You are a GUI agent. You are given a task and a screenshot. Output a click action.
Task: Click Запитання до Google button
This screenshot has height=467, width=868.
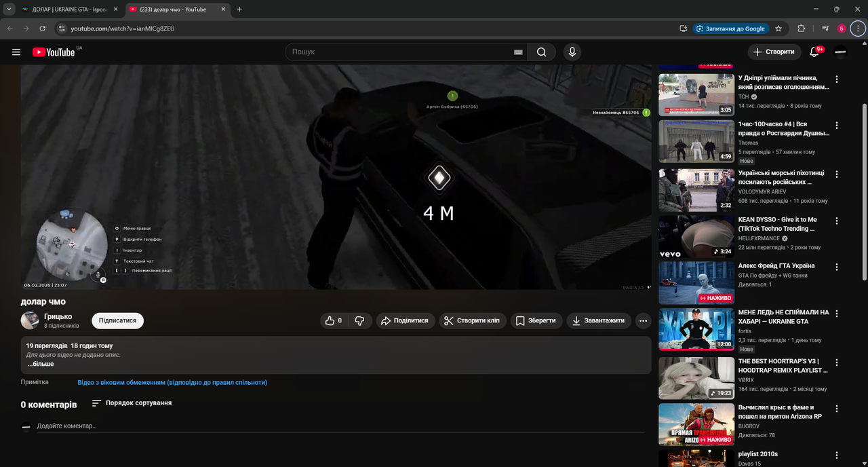[x=731, y=29]
